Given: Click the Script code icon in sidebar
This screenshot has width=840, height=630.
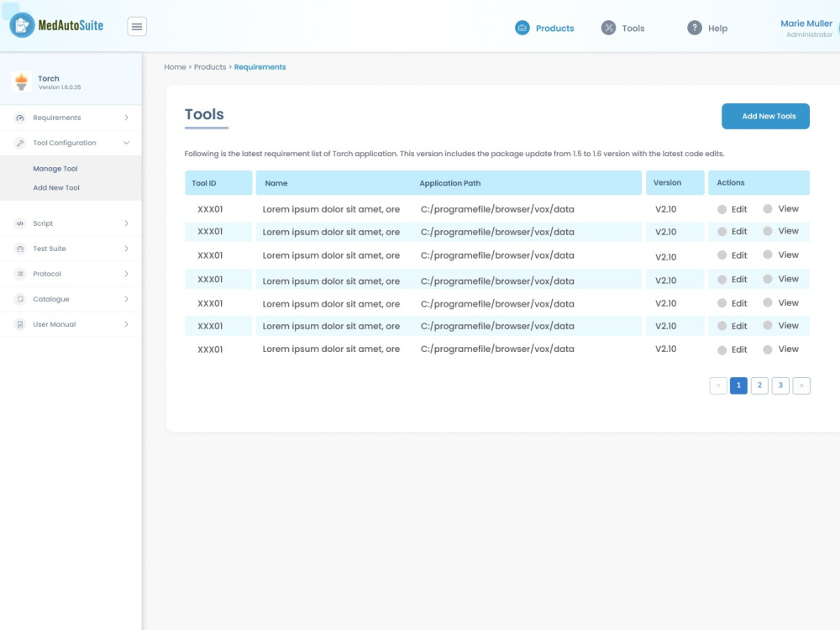Looking at the screenshot, I should 20,223.
